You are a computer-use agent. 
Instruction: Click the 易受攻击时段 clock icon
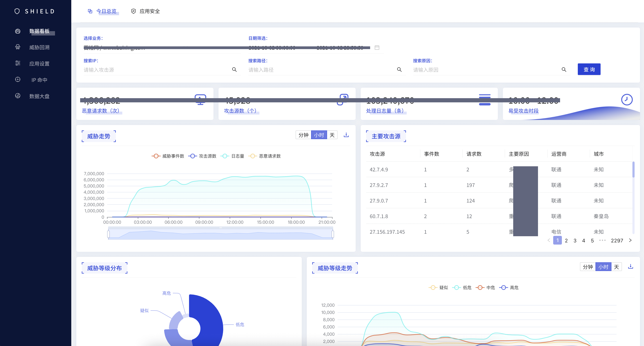627,100
